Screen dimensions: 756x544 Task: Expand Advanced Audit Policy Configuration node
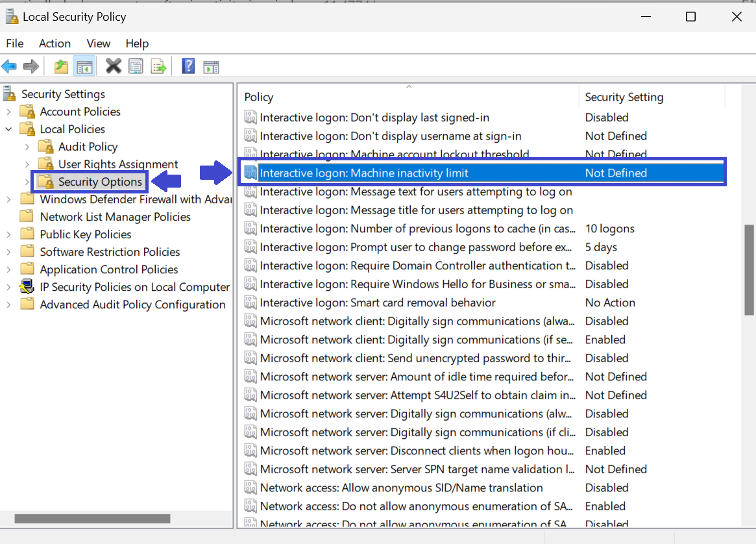9,304
